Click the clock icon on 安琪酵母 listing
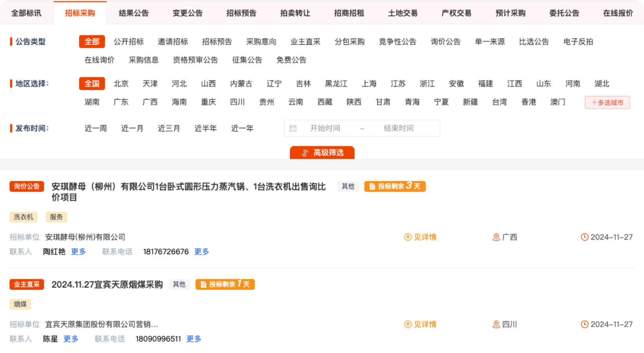Viewport: 644px width, 353px height. (x=585, y=237)
